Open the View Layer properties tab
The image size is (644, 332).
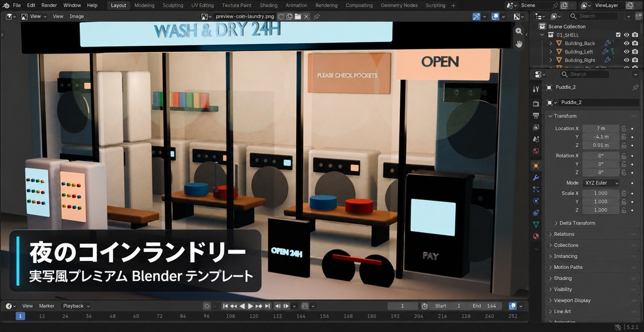[x=536, y=128]
